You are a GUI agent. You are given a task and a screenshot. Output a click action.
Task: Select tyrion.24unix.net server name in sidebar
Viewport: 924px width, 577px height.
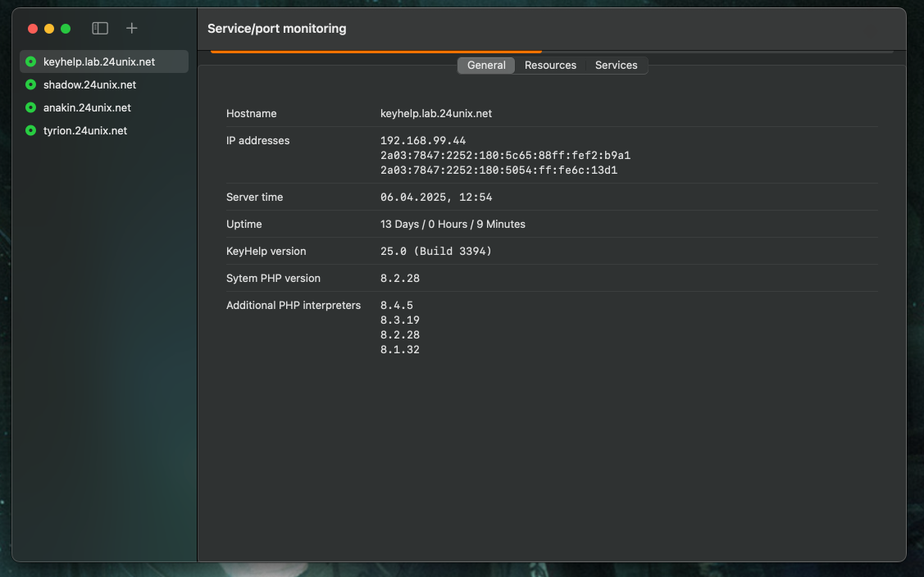point(85,130)
